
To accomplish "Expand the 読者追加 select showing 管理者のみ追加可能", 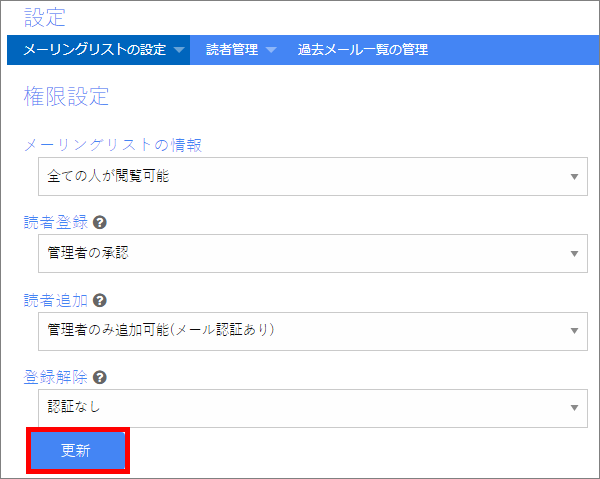I will click(x=313, y=331).
